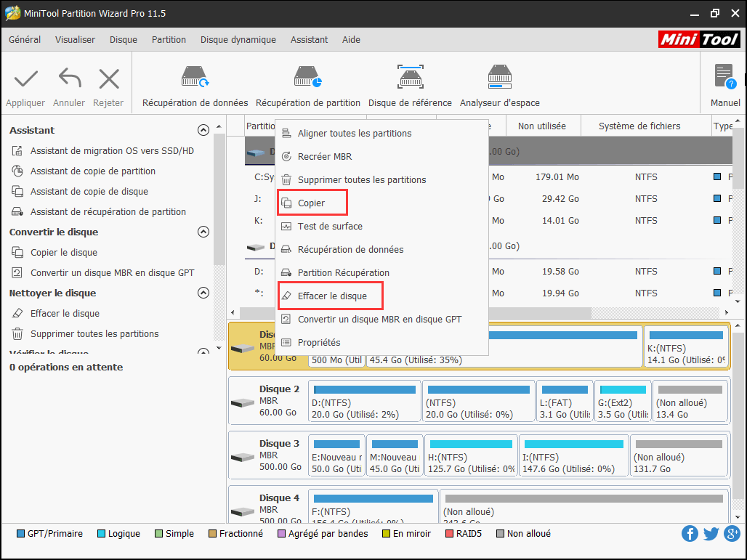Click the Rejeter X icon
Screen dimensions: 747x560
(x=109, y=79)
